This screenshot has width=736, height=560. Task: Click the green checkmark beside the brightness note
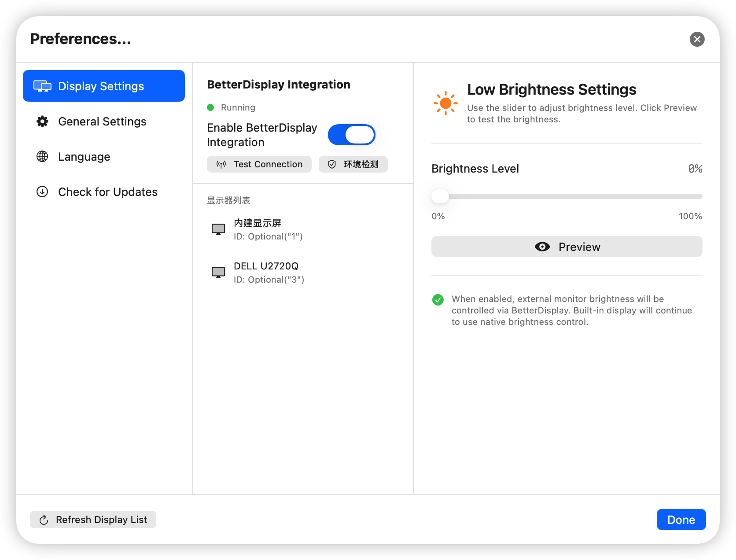click(438, 300)
